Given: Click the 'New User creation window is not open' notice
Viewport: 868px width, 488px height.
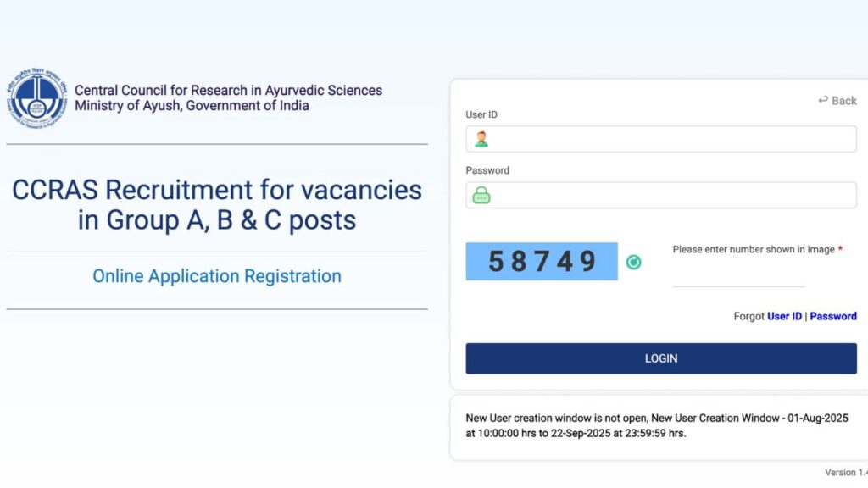Looking at the screenshot, I should tap(657, 425).
